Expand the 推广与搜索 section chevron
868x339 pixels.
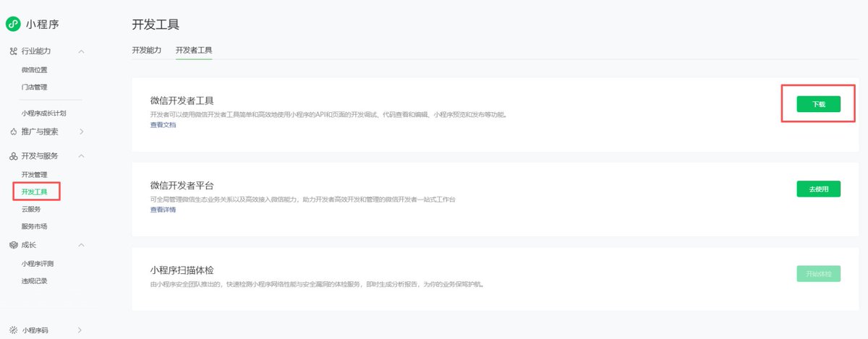81,132
